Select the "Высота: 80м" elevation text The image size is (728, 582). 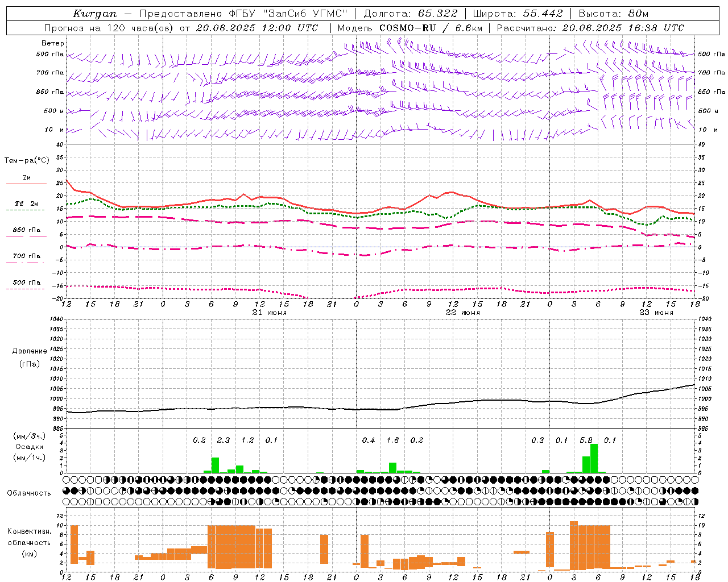point(614,14)
